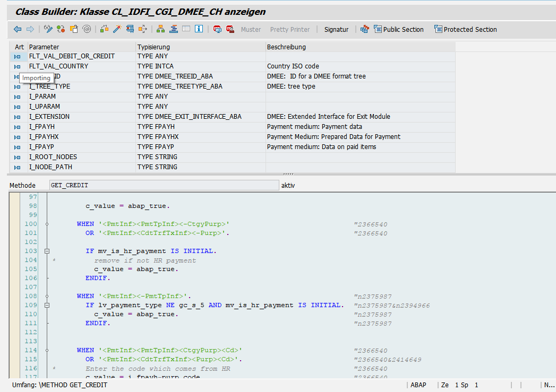The width and height of the screenshot is (556, 392).
Task: Open the Where-Used List icon
Action: [x=142, y=29]
